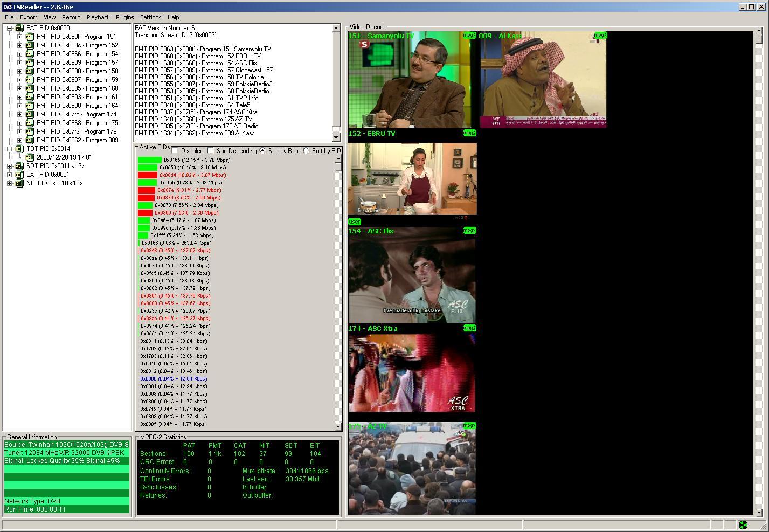Click PMT icon for Program 164
This screenshot has width=769, height=532.
[30, 106]
